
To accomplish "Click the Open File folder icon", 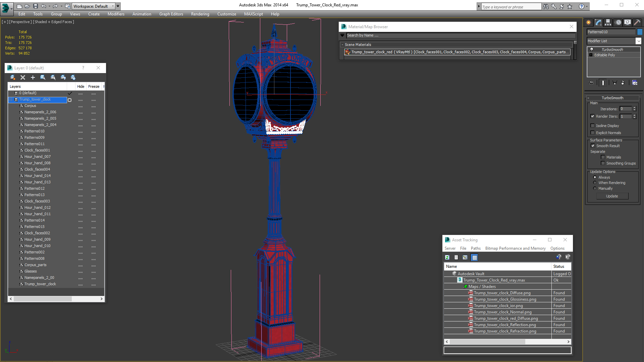I will click(27, 6).
